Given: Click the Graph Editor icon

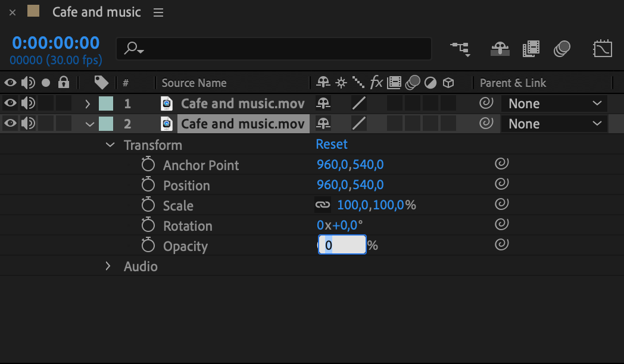Looking at the screenshot, I should click(x=603, y=48).
